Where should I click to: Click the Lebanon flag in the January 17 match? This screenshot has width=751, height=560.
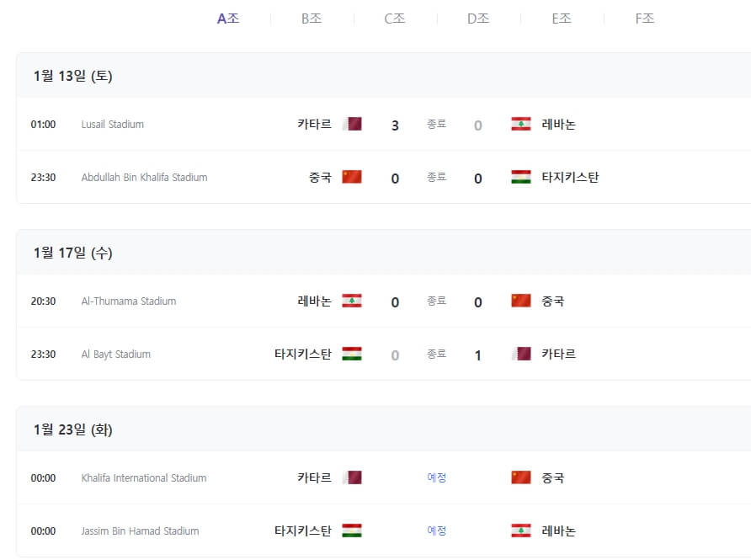[352, 301]
